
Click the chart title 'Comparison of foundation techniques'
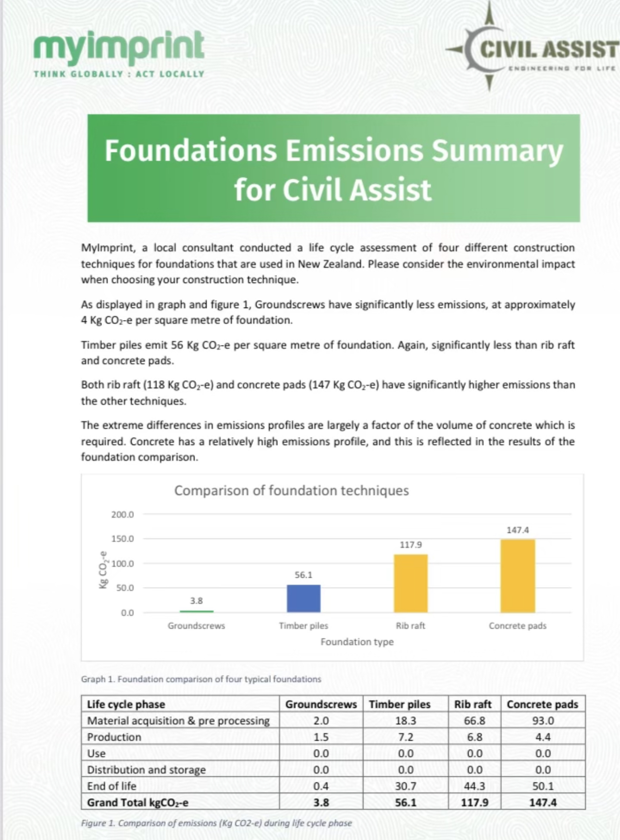click(x=291, y=490)
